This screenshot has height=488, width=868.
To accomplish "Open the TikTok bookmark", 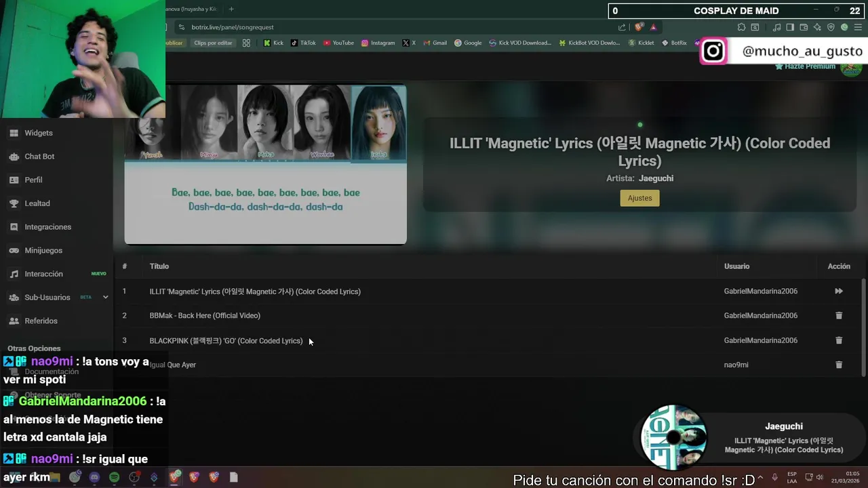I will (303, 43).
